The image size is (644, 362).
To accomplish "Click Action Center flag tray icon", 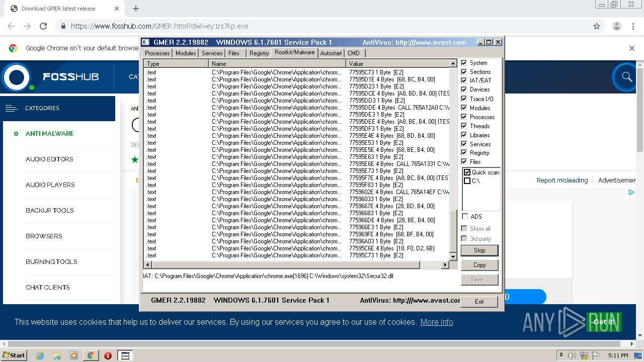I will [x=596, y=355].
